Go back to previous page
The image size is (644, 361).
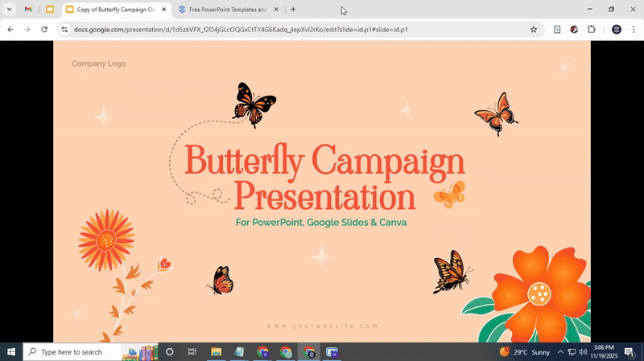point(10,30)
